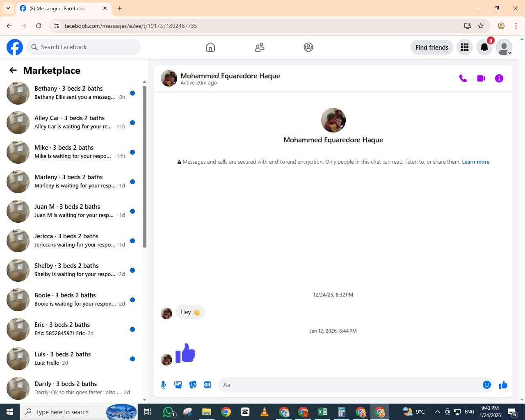Open the Friends page icon
This screenshot has width=525, height=420.
[x=260, y=47]
